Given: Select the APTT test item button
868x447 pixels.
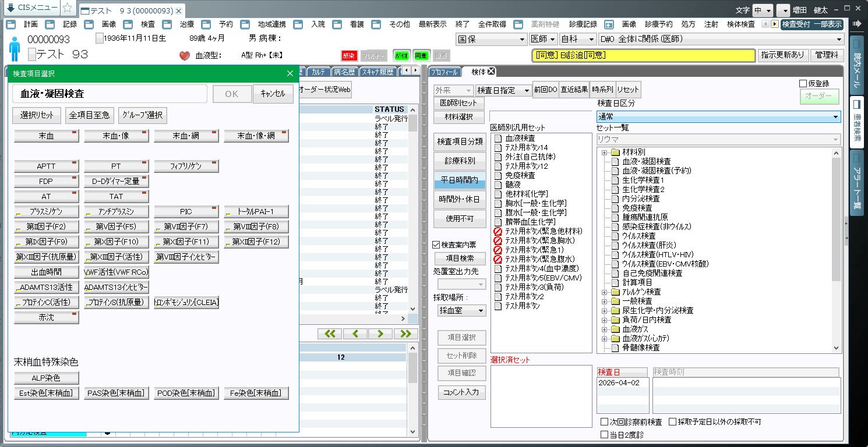Looking at the screenshot, I should (x=46, y=166).
